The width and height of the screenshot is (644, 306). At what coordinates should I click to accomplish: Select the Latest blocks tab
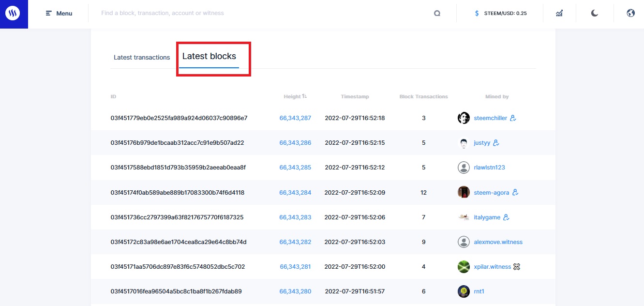point(209,56)
